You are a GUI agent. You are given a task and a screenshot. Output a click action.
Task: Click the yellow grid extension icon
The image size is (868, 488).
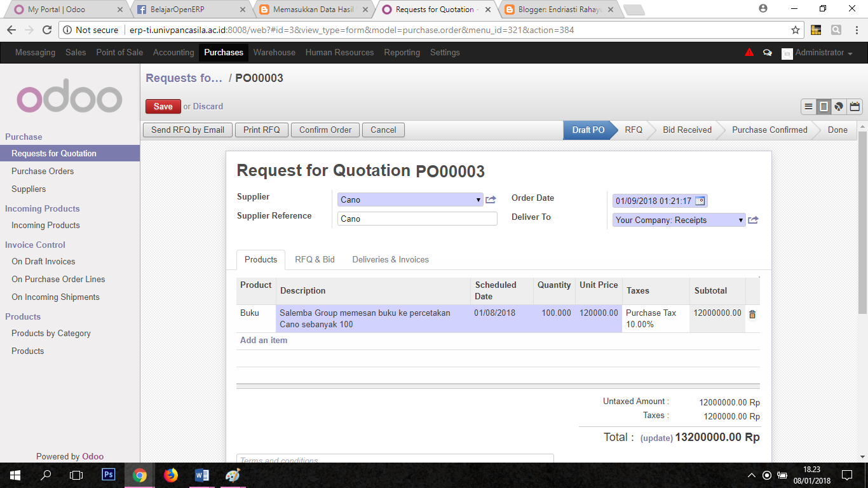coord(817,30)
